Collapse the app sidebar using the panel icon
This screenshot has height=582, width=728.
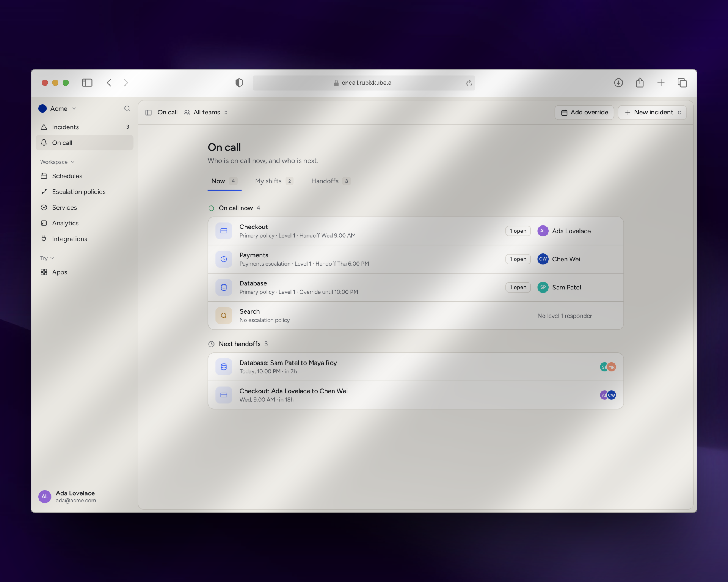pos(149,113)
